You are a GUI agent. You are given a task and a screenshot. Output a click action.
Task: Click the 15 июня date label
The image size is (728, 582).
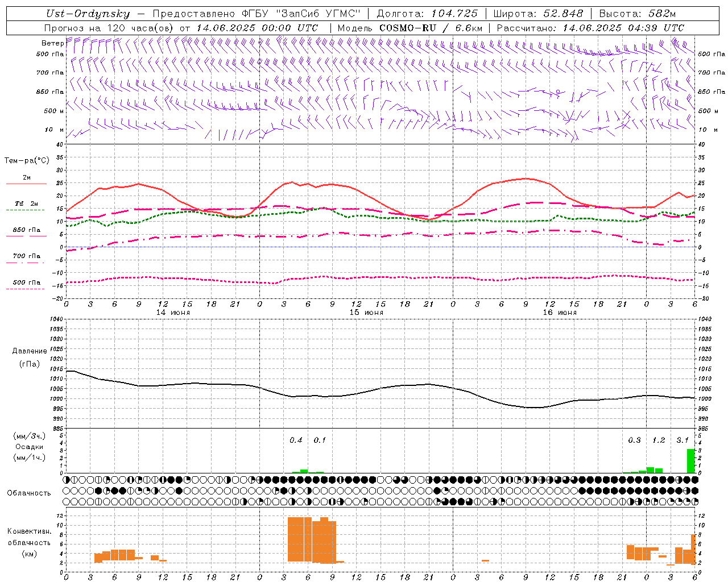pyautogui.click(x=366, y=313)
